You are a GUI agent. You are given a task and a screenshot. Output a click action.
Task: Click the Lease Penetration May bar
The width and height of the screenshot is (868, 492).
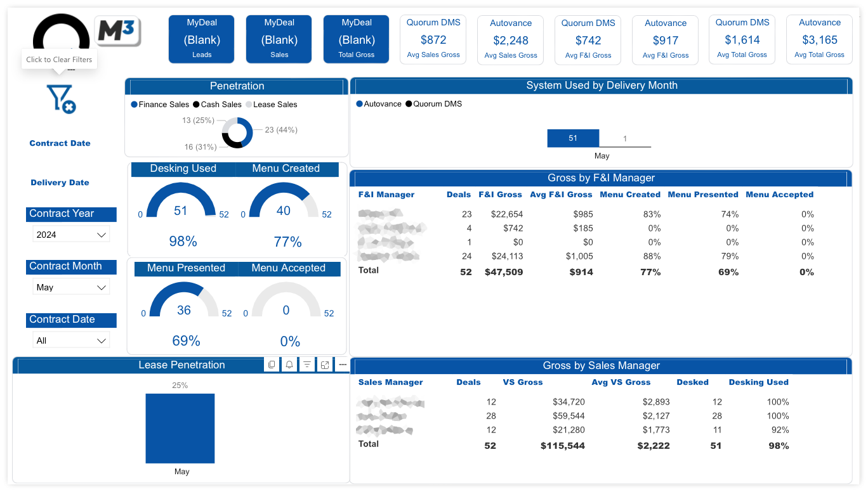click(x=180, y=429)
